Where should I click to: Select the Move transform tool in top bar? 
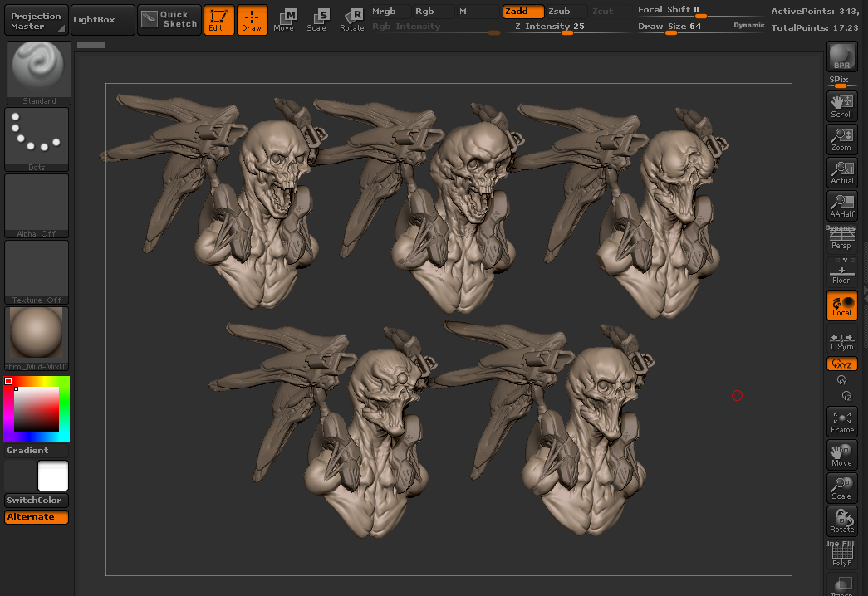point(284,21)
